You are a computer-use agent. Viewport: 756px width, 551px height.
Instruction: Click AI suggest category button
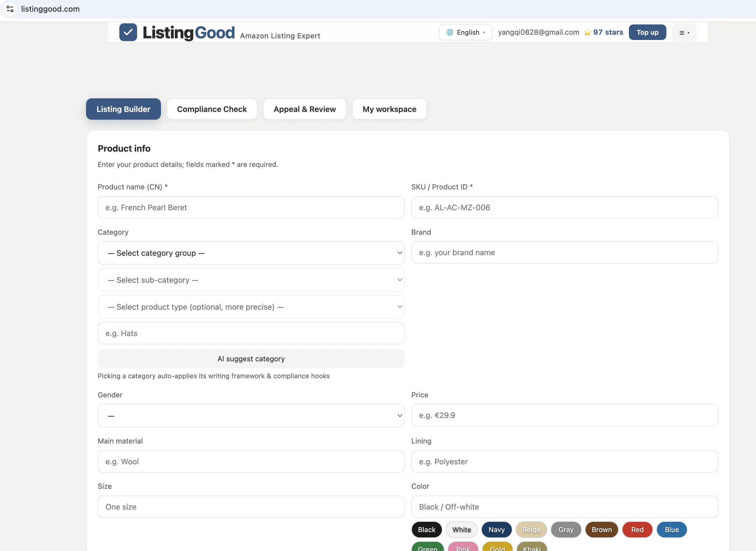tap(251, 359)
